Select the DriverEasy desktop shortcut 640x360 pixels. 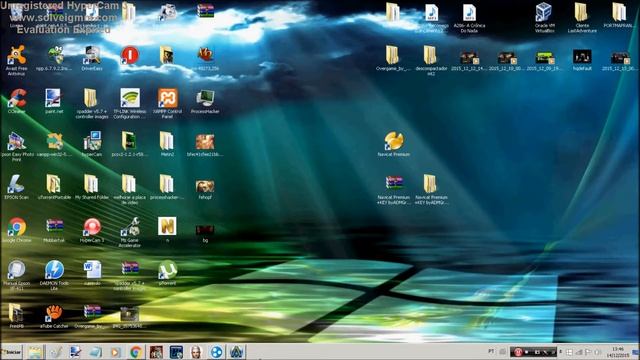click(x=92, y=58)
